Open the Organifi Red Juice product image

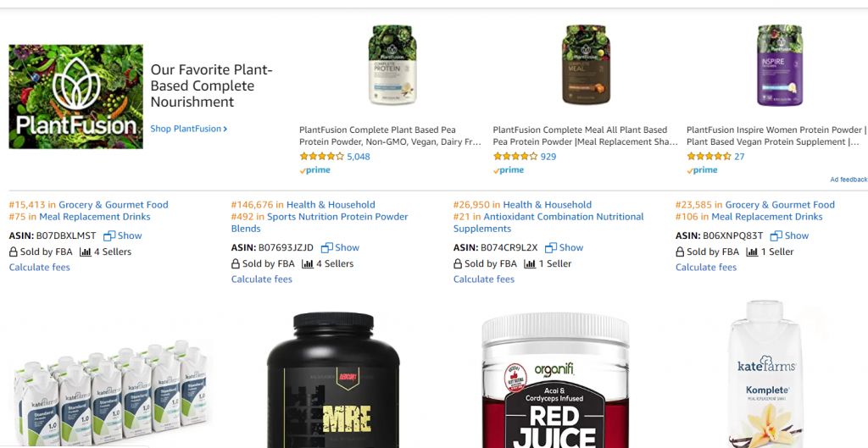coord(555,380)
